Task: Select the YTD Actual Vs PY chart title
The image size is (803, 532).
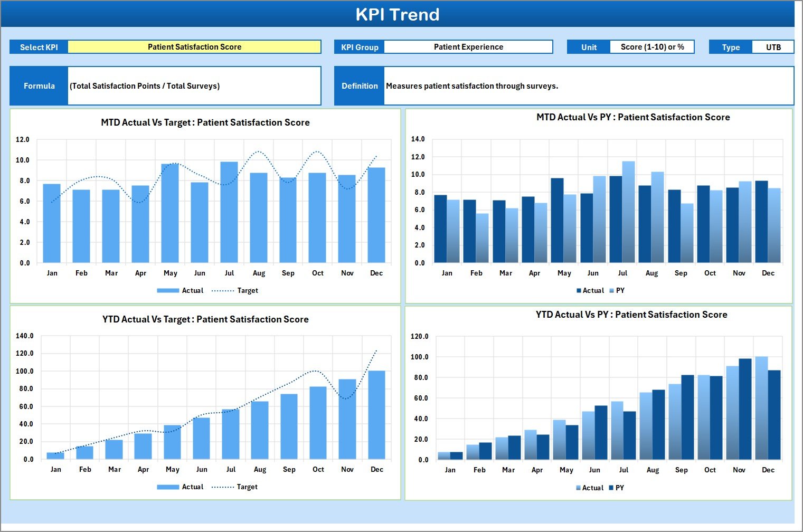Action: tap(631, 315)
